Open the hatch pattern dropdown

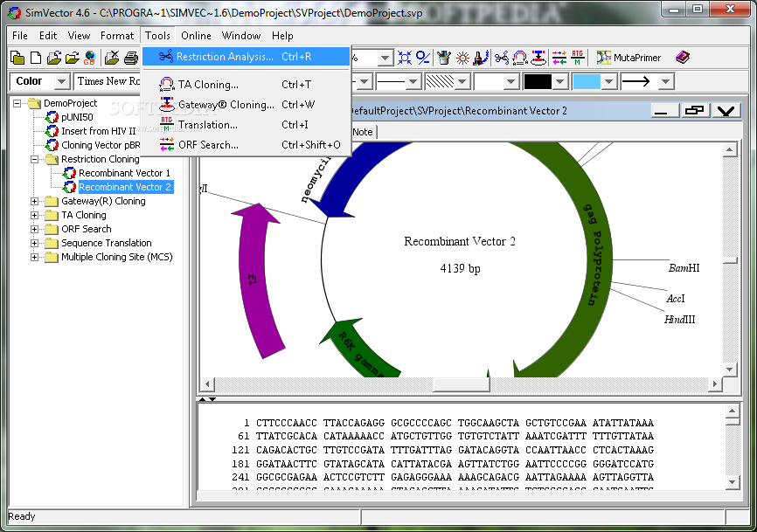click(462, 81)
